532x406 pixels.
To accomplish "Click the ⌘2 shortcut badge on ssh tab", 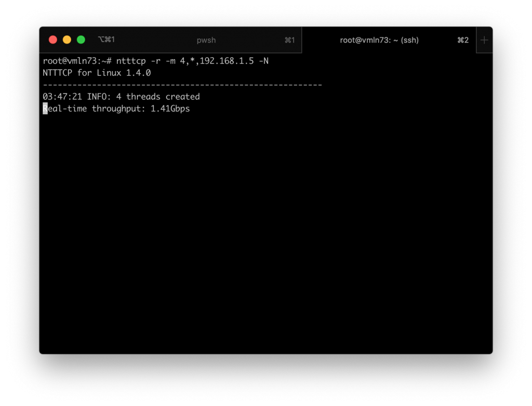I will coord(462,40).
